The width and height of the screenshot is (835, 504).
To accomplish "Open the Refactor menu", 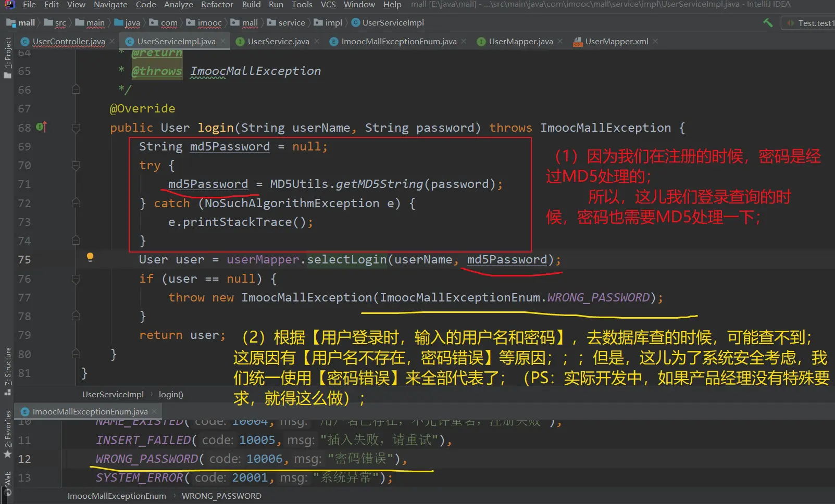I will pos(217,5).
